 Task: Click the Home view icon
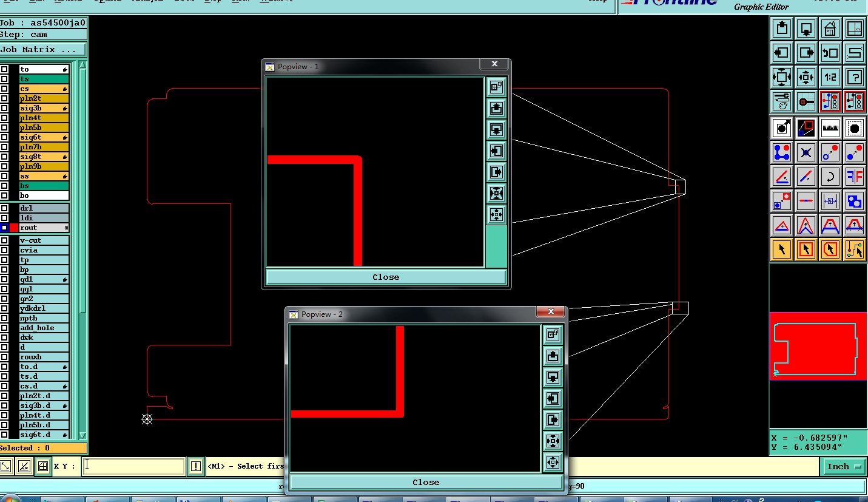tap(830, 29)
